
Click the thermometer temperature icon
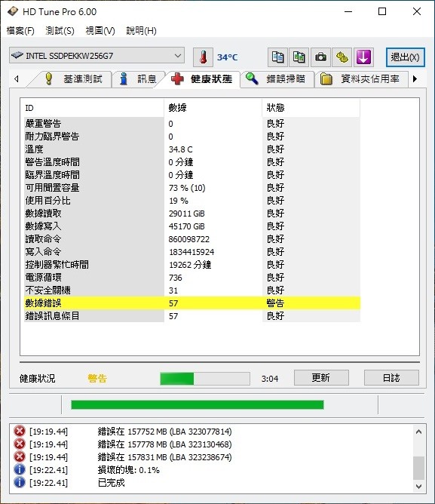[203, 57]
